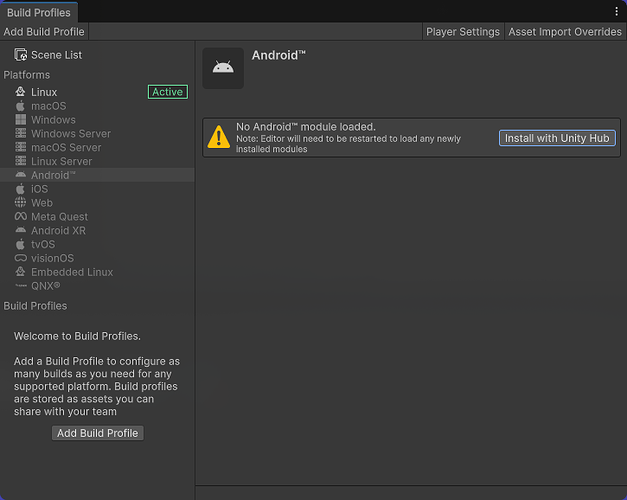Click the visionOS headset icon
The image size is (627, 500).
21,258
